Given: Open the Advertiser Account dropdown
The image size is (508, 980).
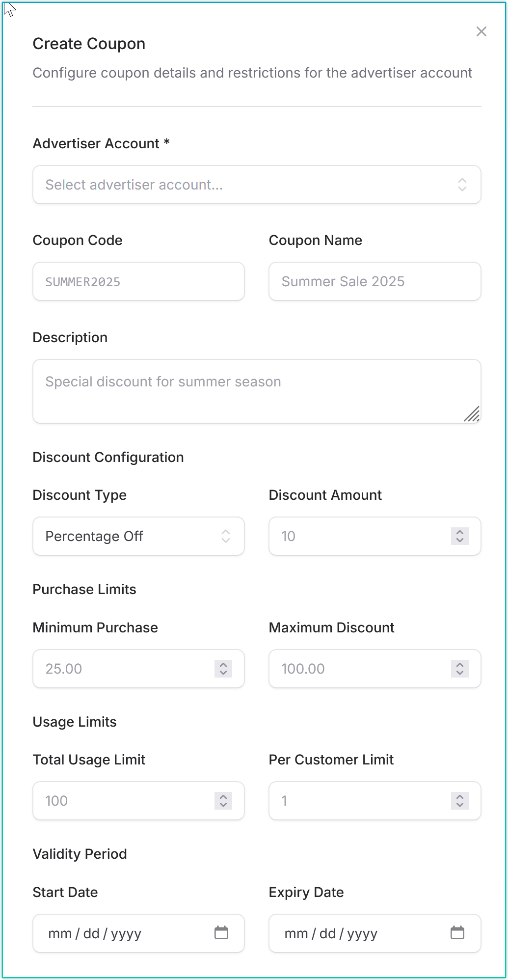Looking at the screenshot, I should pyautogui.click(x=256, y=185).
